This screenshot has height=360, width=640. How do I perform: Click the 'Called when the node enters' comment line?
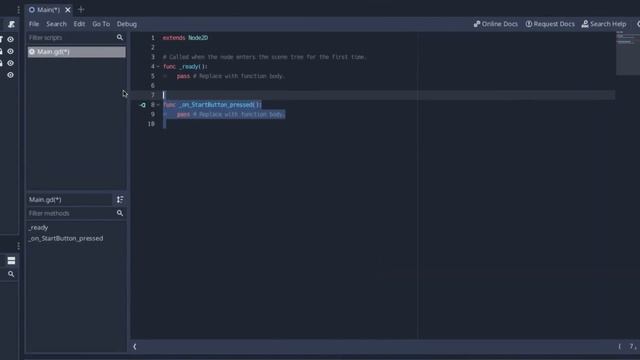264,57
